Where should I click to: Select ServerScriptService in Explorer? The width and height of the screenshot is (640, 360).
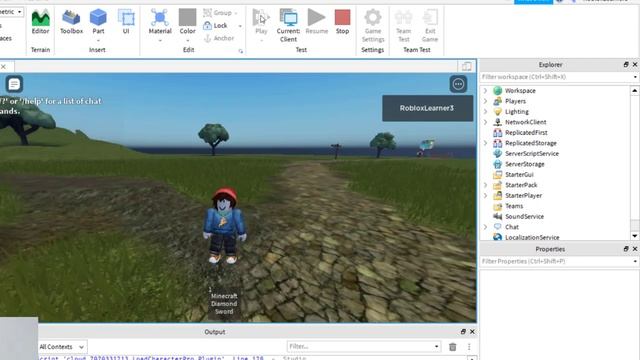(531, 153)
